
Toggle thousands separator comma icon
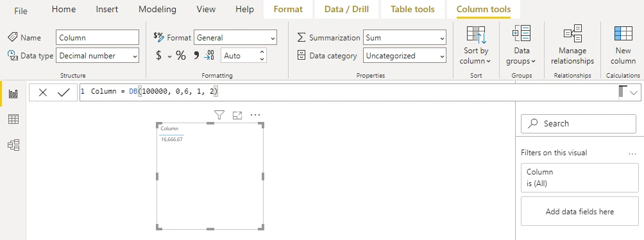pos(196,55)
